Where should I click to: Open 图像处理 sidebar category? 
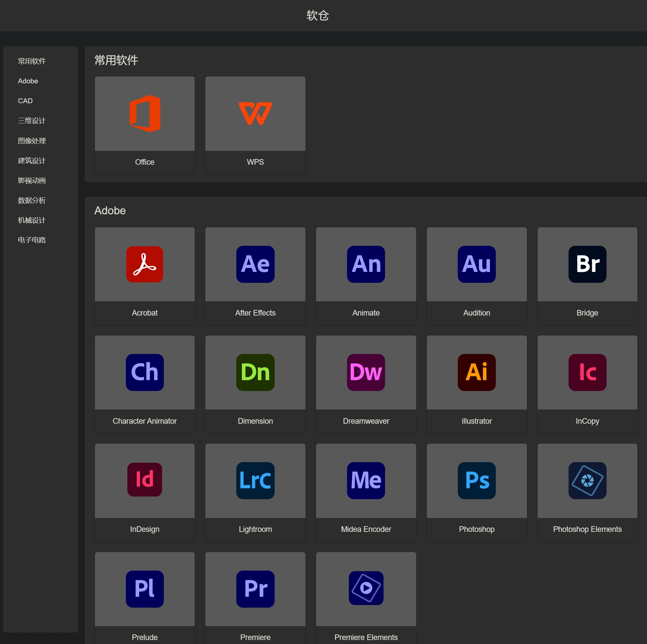31,141
